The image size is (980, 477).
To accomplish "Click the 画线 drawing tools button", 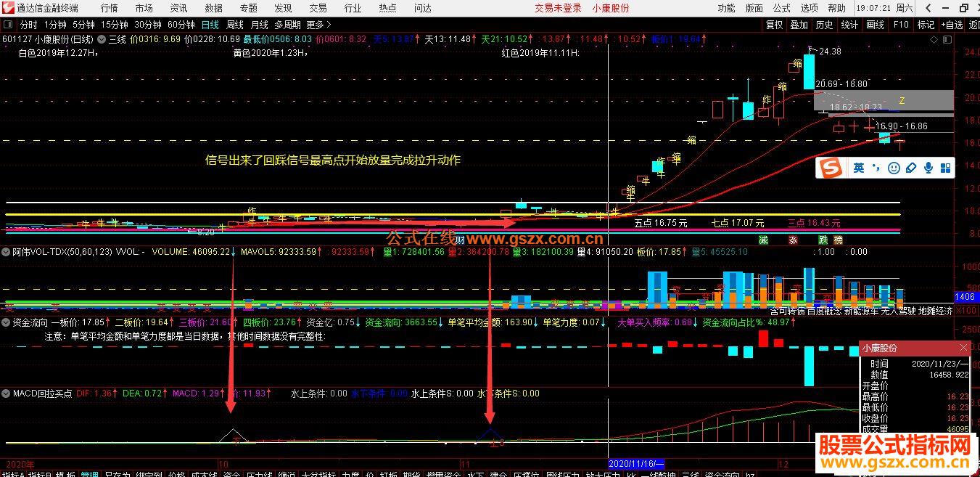I will point(875,24).
